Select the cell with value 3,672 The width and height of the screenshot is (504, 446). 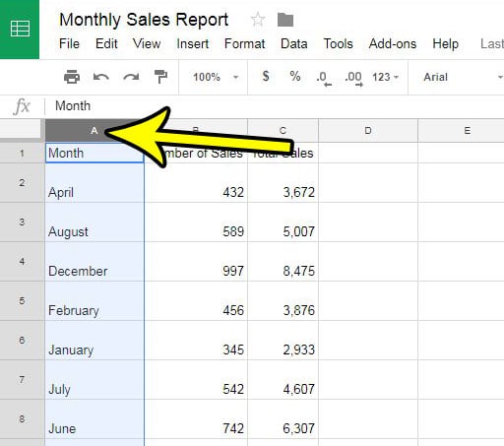tap(283, 183)
